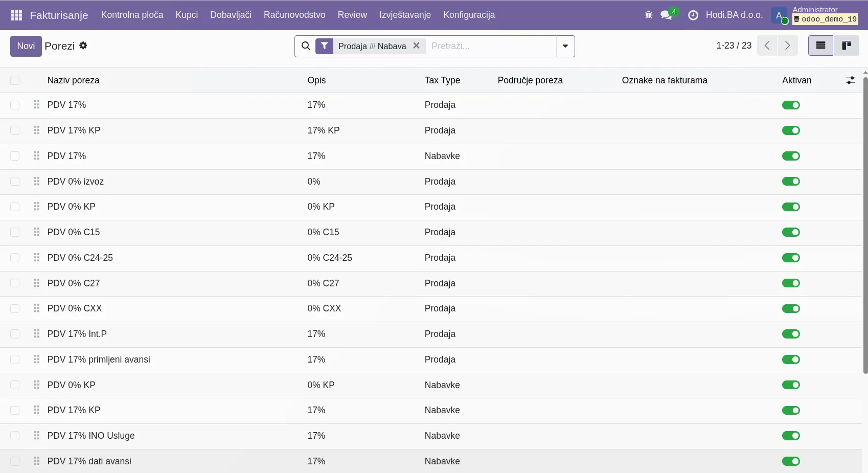Go to the next page arrow
The width and height of the screenshot is (868, 473).
(788, 46)
